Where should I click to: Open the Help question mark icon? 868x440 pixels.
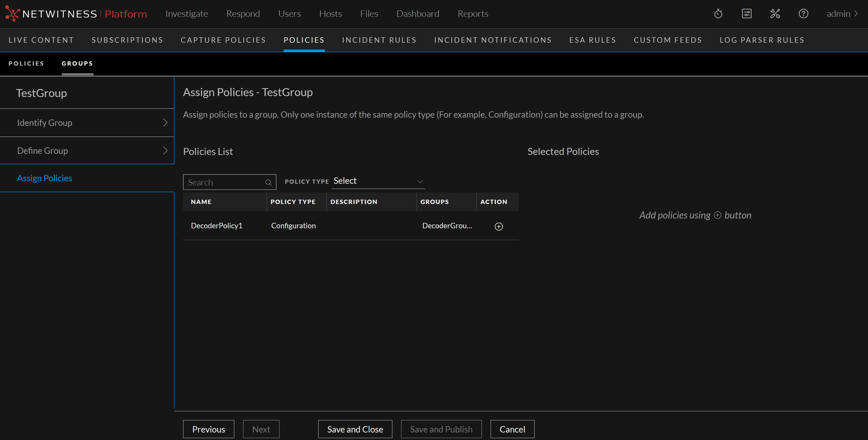pos(803,14)
